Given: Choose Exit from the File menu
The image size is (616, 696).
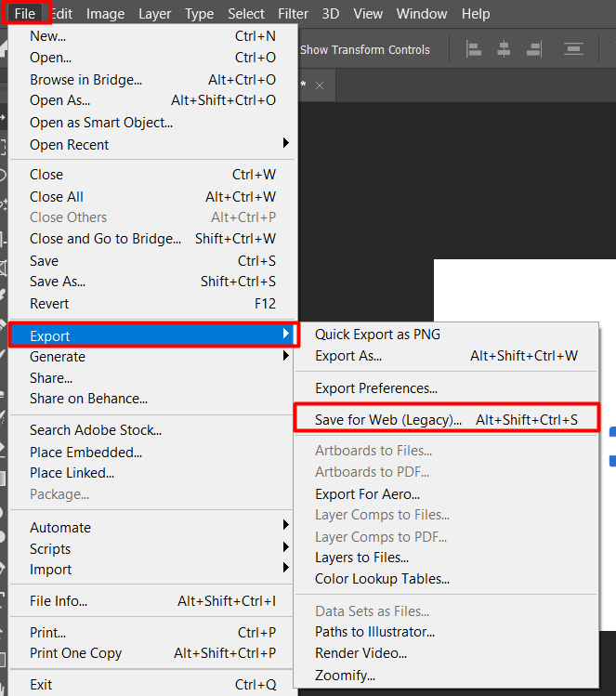Looking at the screenshot, I should point(152,685).
